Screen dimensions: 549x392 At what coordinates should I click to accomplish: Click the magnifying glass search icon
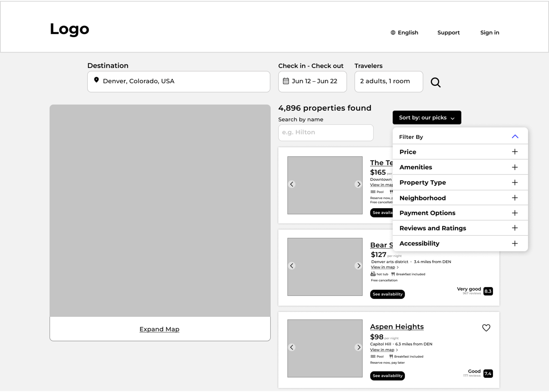click(435, 83)
